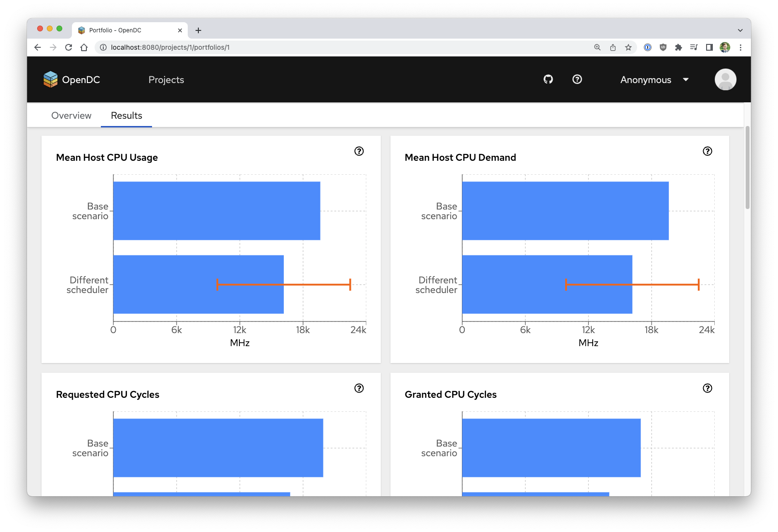Viewport: 778px width, 532px height.
Task: Click the home icon in the browser toolbar
Action: click(84, 47)
